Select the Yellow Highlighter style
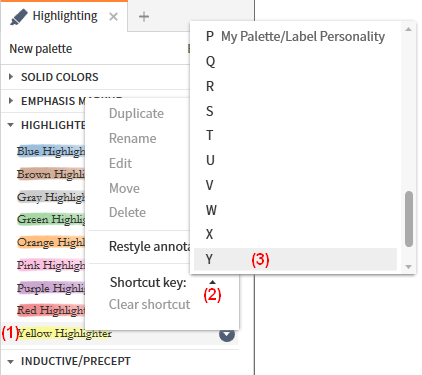Image resolution: width=422 pixels, height=375 pixels. pyautogui.click(x=64, y=333)
